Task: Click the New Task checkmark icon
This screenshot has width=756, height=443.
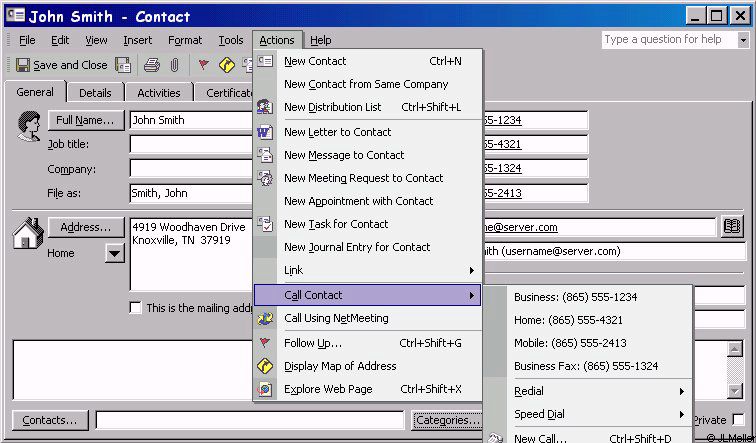Action: click(265, 224)
